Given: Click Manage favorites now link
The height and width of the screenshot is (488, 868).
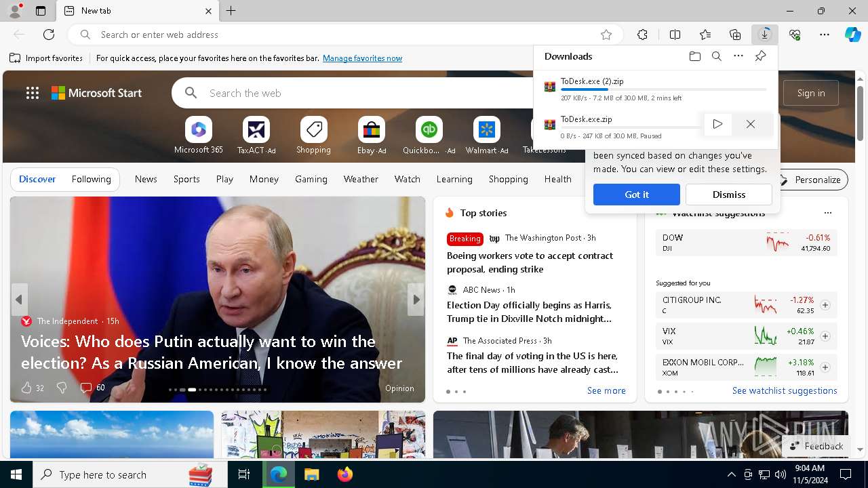Looking at the screenshot, I should click(x=362, y=58).
